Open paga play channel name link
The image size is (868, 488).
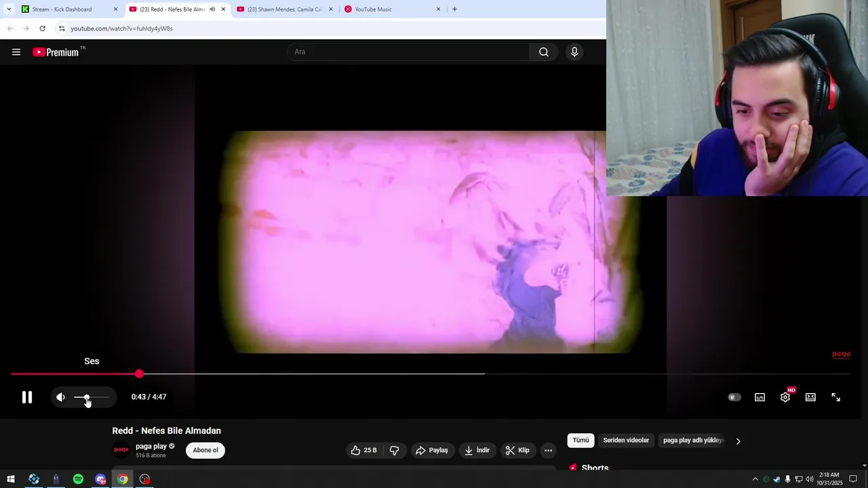[x=151, y=446]
